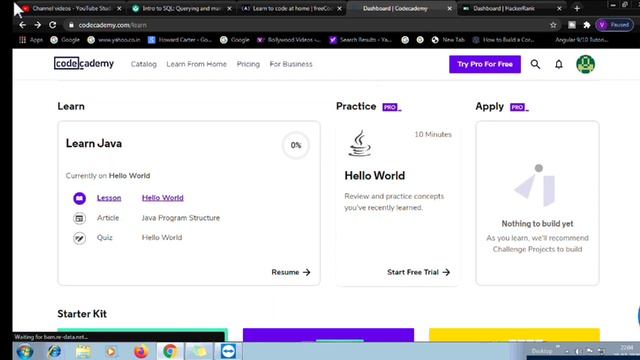Open the www.yahoo.co.in bookmark
The image size is (640, 360).
point(115,40)
